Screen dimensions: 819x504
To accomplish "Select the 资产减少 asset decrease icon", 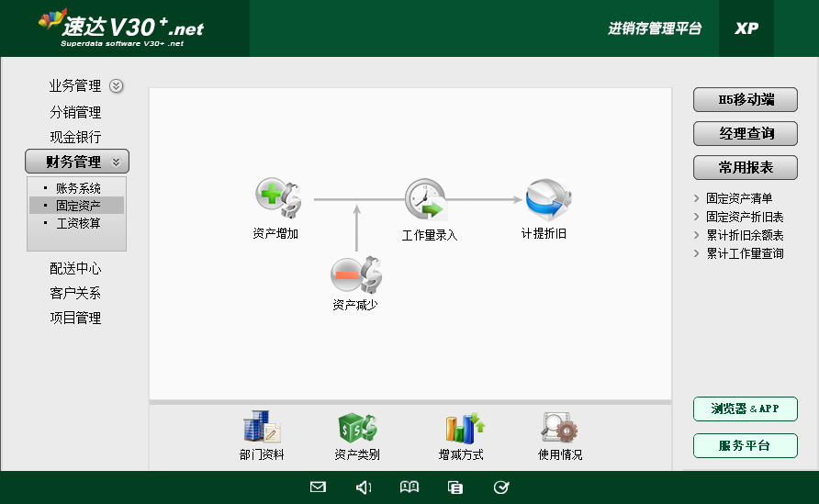I will pyautogui.click(x=355, y=274).
